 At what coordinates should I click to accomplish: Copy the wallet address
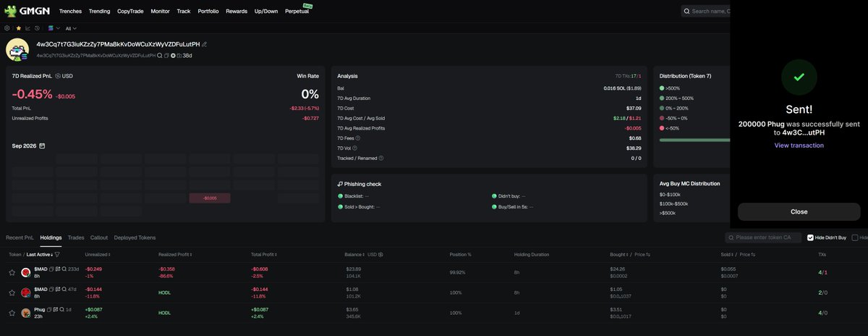click(166, 55)
